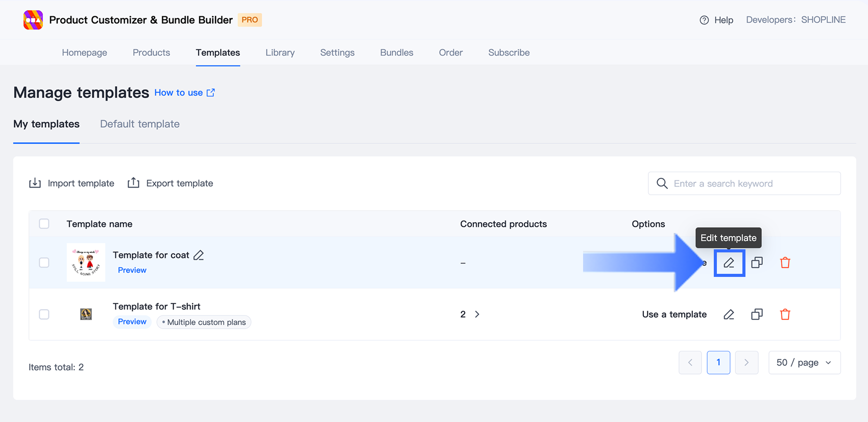The image size is (868, 422).
Task: Click the Connected products column header
Action: tap(503, 224)
